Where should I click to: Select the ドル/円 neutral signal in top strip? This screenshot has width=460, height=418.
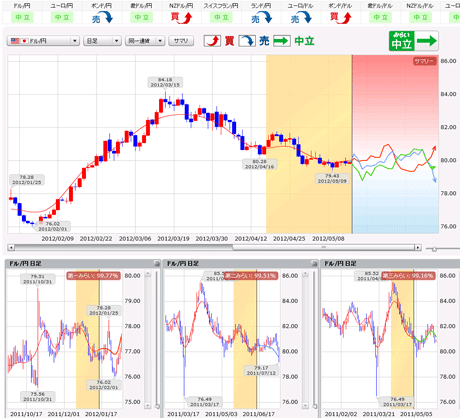[22, 17]
